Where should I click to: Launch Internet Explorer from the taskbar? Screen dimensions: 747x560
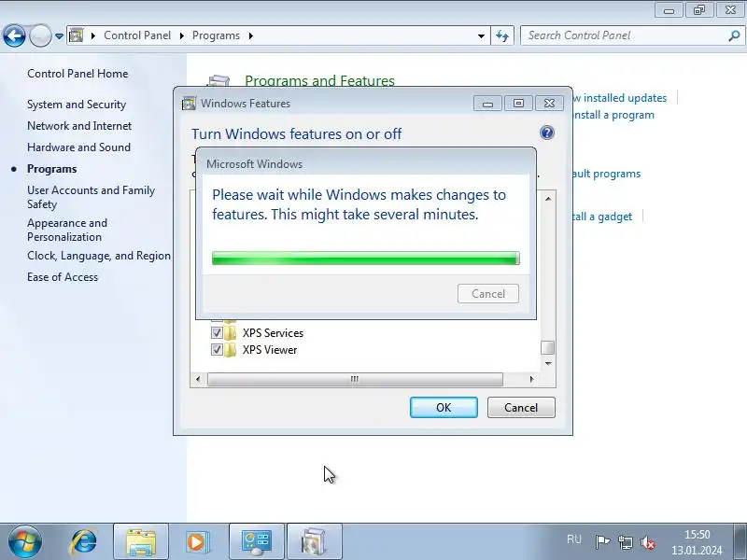pyautogui.click(x=83, y=541)
